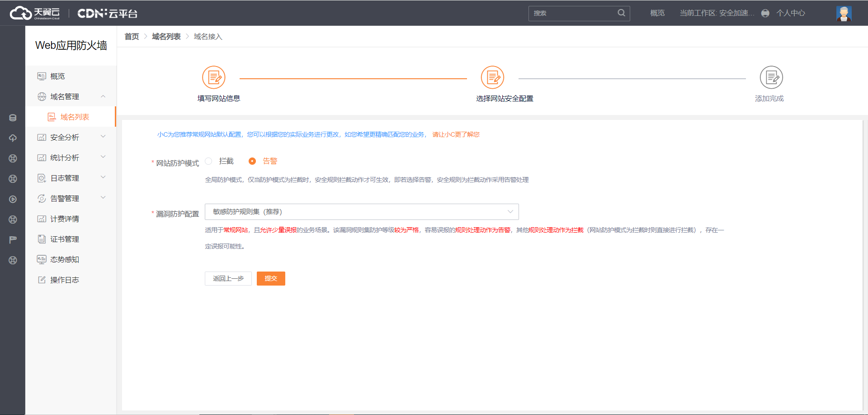Open the user avatar profile menu
868x415 pixels.
tap(844, 14)
